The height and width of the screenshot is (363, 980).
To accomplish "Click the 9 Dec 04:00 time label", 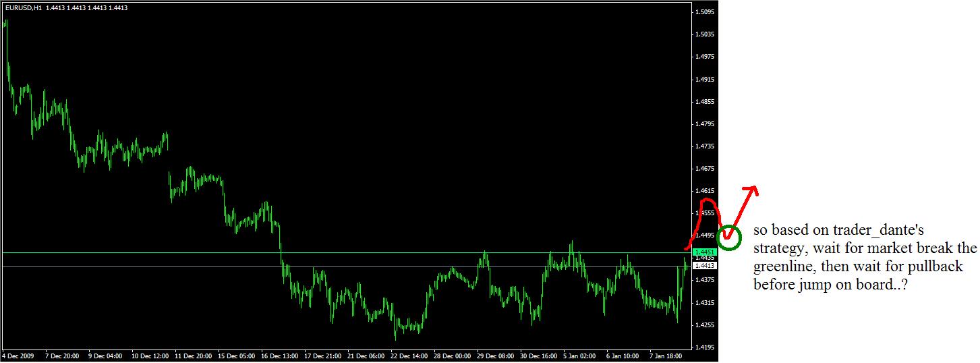I will (x=105, y=356).
